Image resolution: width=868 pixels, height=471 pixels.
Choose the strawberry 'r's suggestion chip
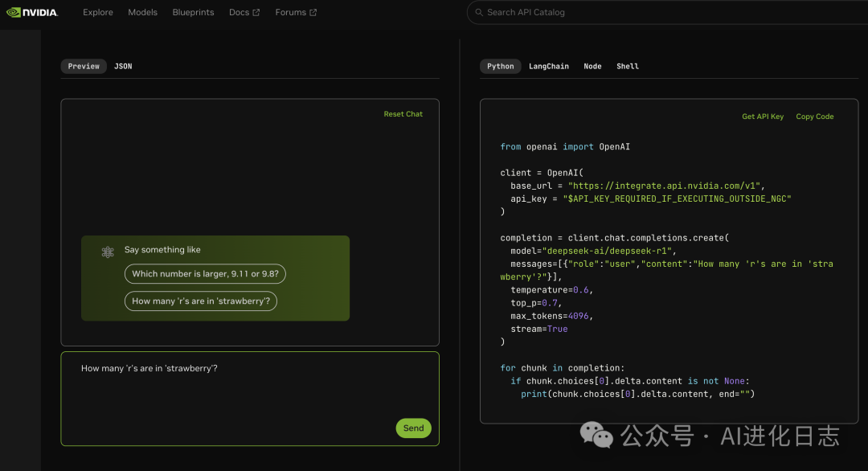(201, 301)
